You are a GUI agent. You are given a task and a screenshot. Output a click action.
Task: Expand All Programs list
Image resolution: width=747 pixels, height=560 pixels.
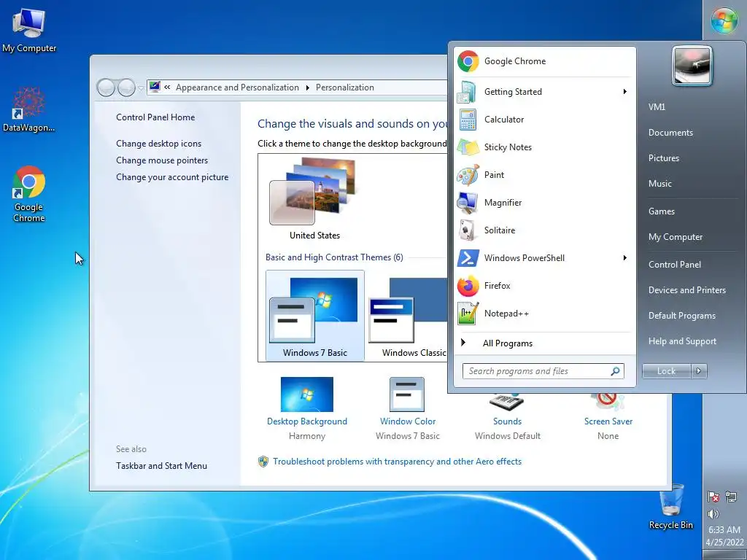pos(544,343)
